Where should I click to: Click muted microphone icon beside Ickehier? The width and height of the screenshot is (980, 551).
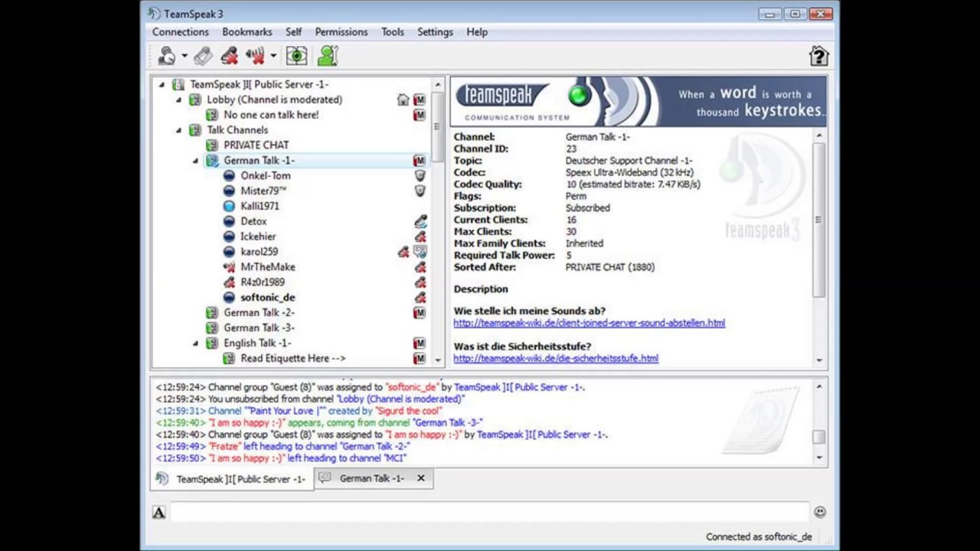point(420,236)
